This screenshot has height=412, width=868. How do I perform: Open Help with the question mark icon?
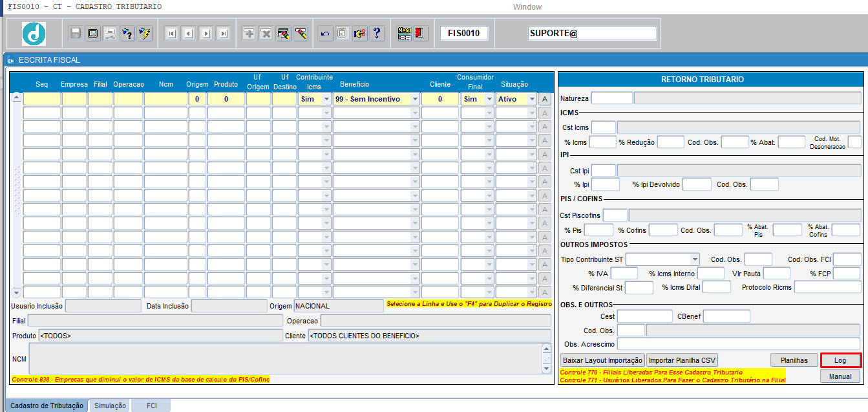pos(377,34)
